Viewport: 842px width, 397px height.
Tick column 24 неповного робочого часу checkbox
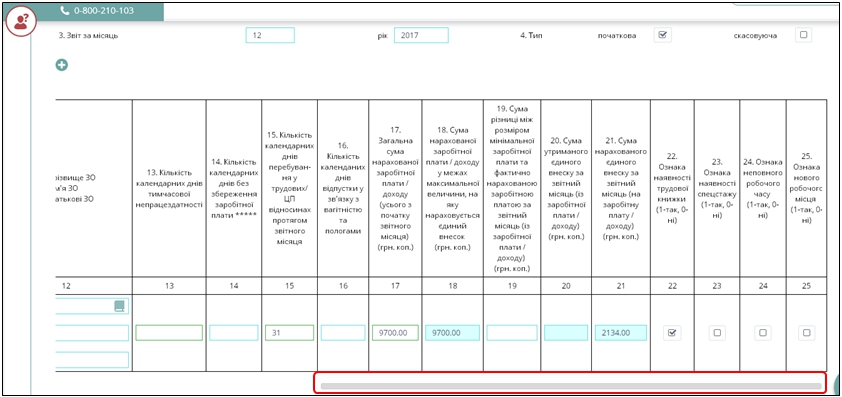pos(763,333)
